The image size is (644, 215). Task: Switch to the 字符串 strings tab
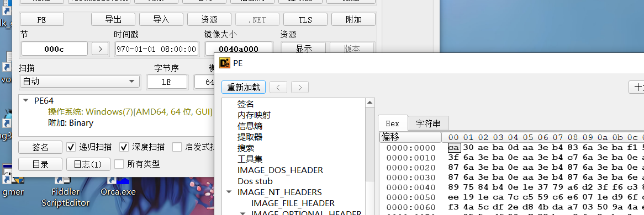(x=428, y=123)
